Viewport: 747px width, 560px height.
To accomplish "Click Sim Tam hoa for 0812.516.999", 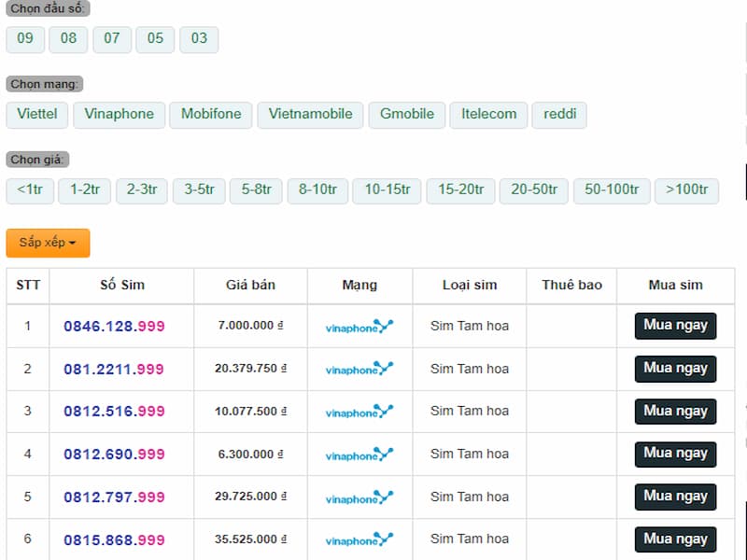I will tap(470, 411).
